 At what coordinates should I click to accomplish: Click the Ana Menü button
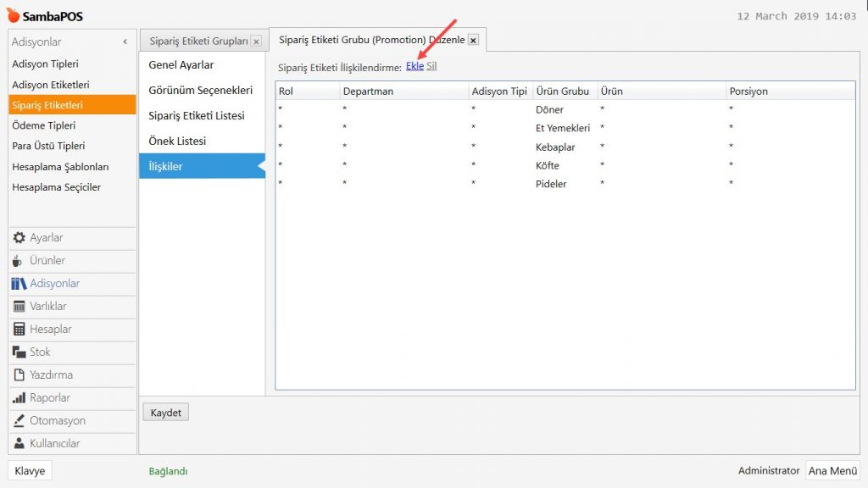832,471
